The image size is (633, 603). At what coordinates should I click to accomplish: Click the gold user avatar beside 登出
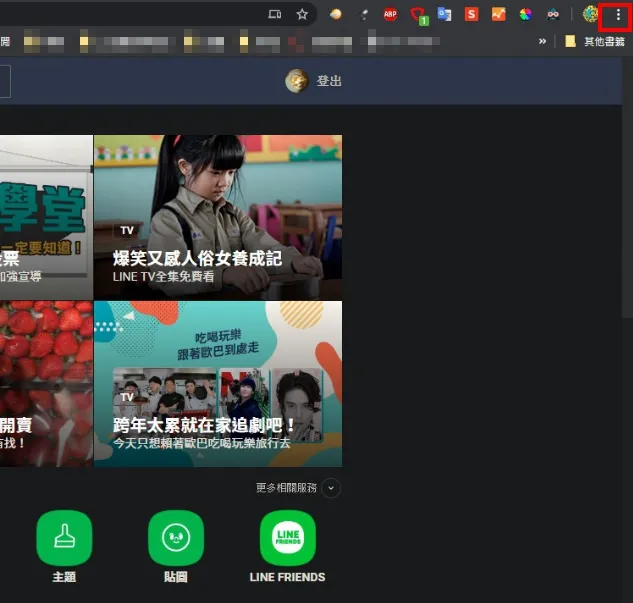point(296,81)
